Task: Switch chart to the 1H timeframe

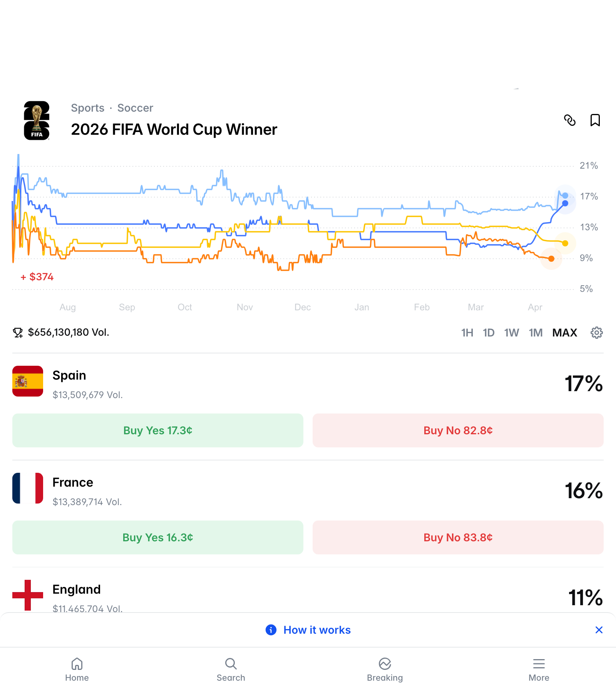Action: (x=467, y=333)
